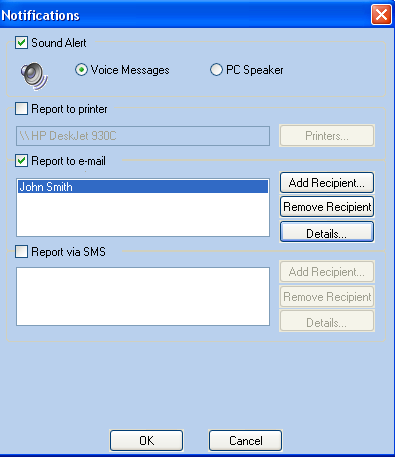Choose the PC Speaker radio button
This screenshot has width=395, height=457.
pos(216,70)
